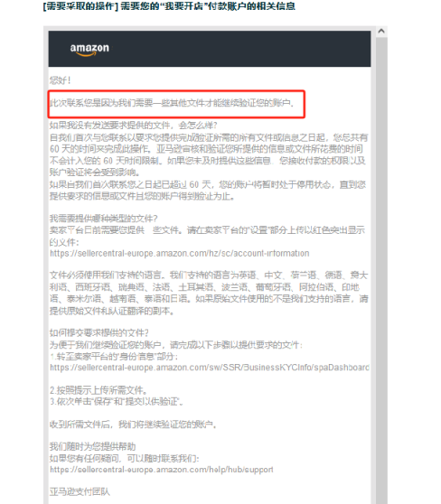The height and width of the screenshot is (504, 441).
Task: Click heading 如何提交要求提供的文件
Action: pos(99,332)
